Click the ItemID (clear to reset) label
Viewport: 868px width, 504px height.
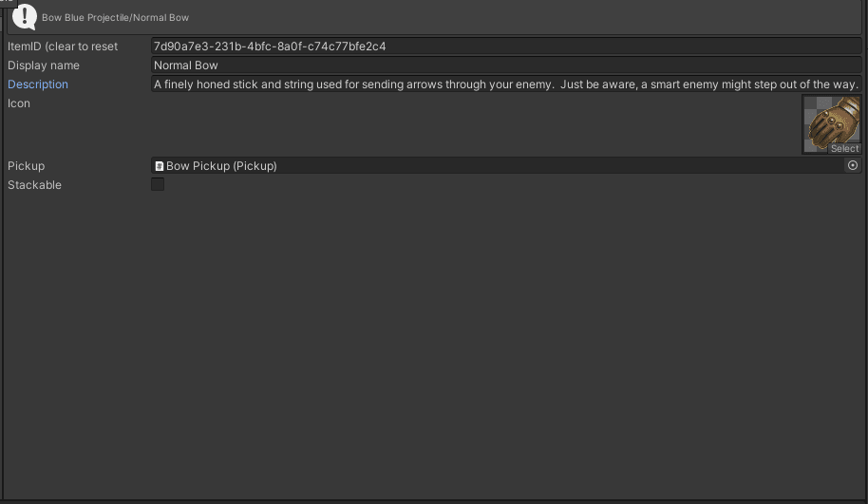(63, 47)
